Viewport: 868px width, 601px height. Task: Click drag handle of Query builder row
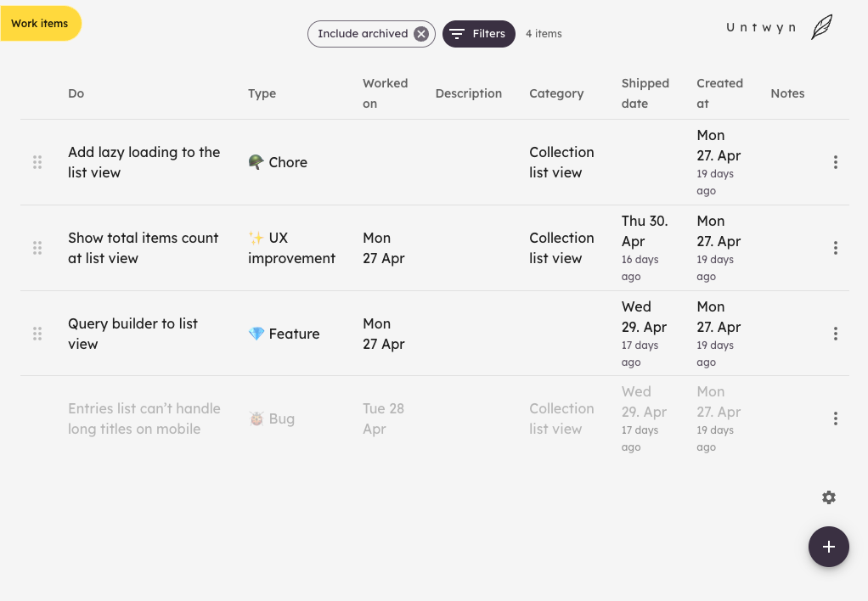[x=37, y=334]
